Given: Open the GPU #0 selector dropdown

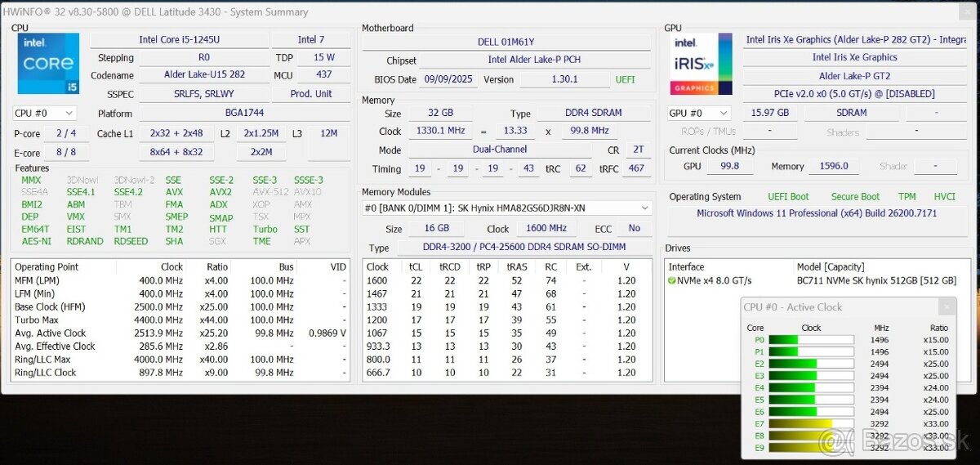Looking at the screenshot, I should 699,114.
